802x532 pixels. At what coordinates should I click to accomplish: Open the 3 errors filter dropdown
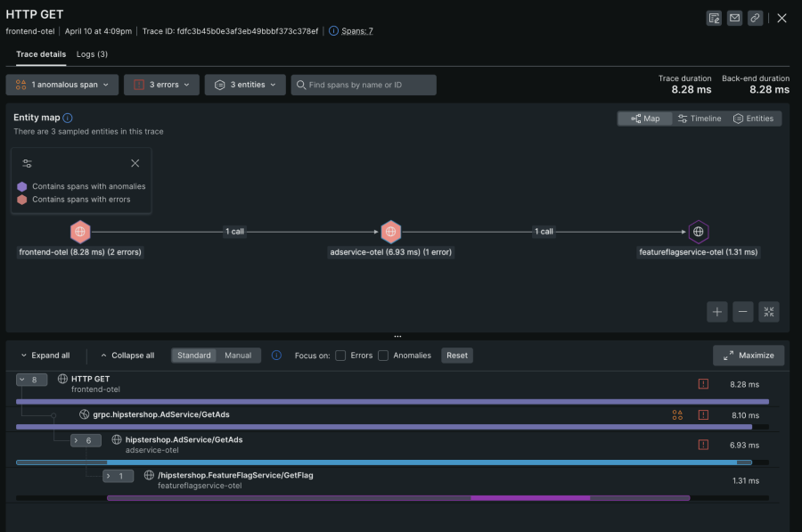point(161,85)
